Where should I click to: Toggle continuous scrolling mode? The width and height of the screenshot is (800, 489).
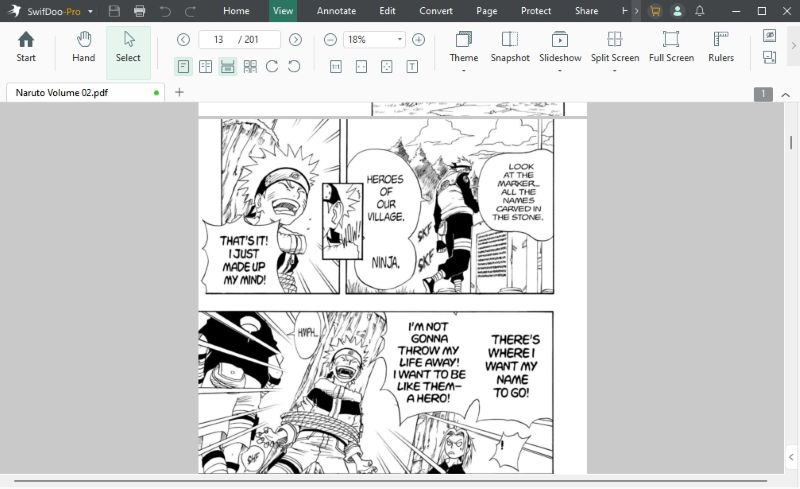pyautogui.click(x=228, y=66)
